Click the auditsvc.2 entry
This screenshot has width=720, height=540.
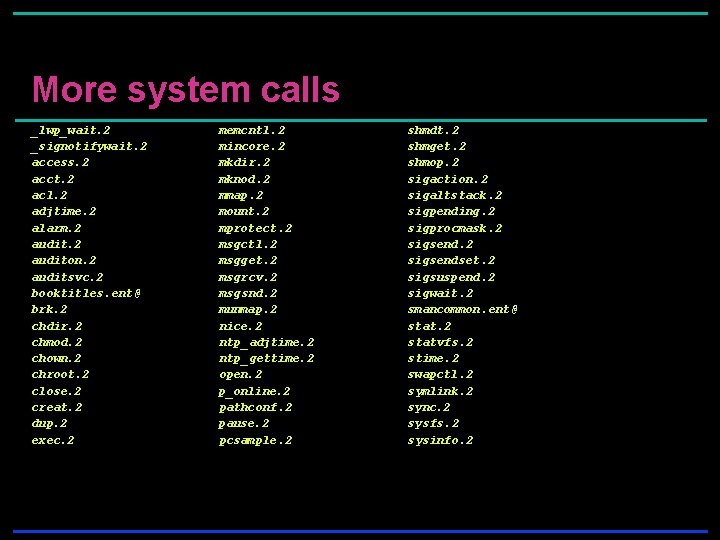click(x=68, y=277)
